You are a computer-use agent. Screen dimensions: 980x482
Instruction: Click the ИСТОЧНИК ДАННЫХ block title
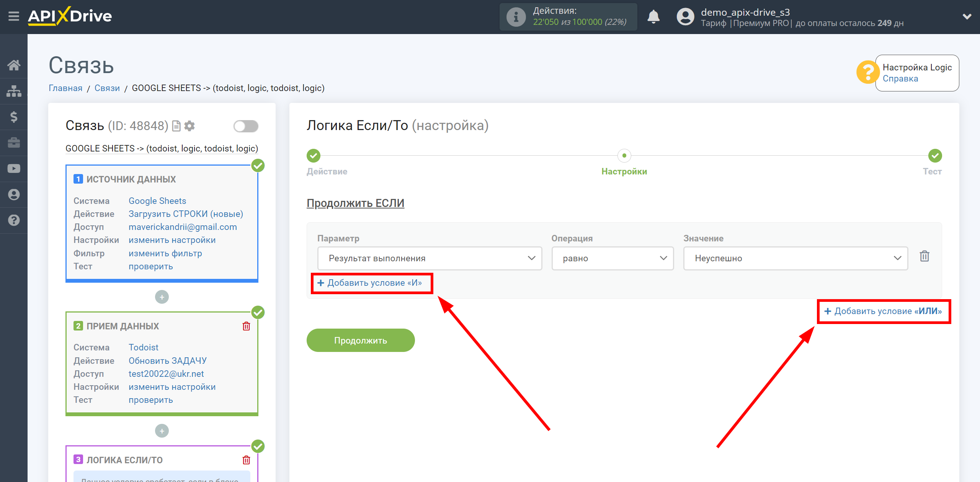point(131,179)
